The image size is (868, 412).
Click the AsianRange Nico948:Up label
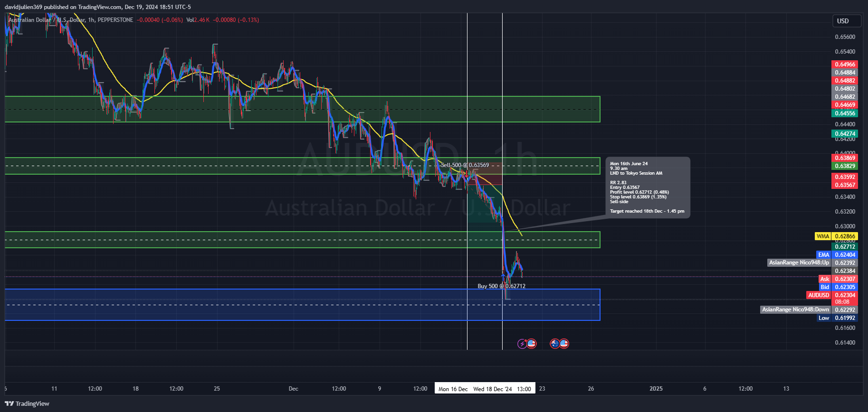click(799, 262)
